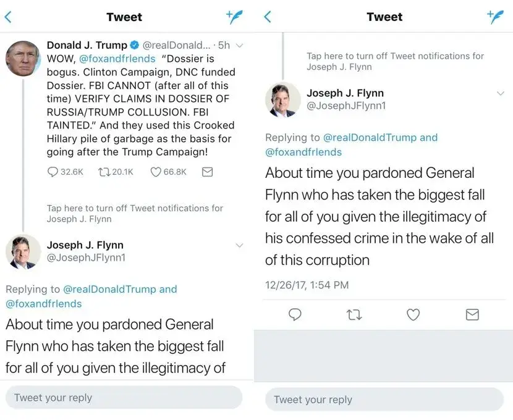Expand options chevron on Flynn's tweet in left panel
This screenshot has width=513, height=420.
(240, 246)
